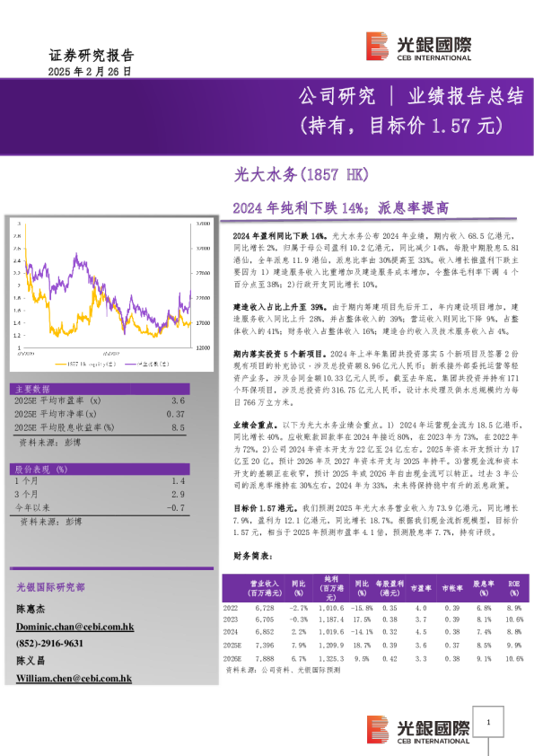The width and height of the screenshot is (534, 756).
Task: Click the CEB International logo at page top
Action: click(x=418, y=47)
